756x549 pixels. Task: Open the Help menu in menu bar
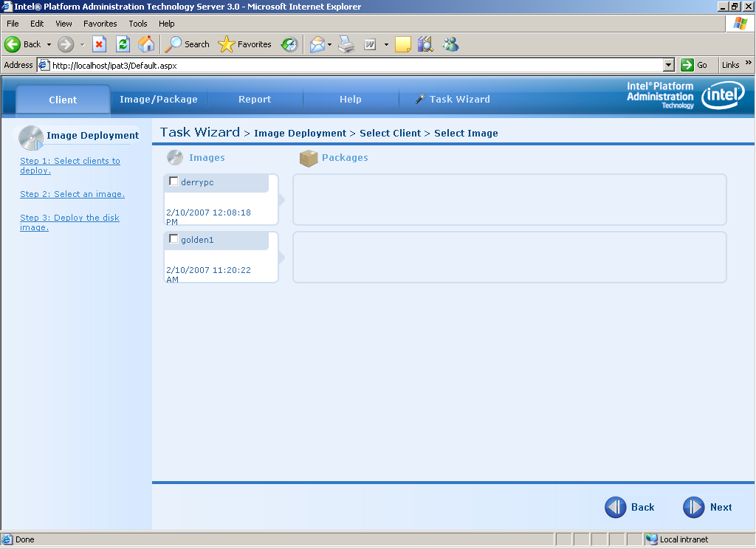pos(167,24)
